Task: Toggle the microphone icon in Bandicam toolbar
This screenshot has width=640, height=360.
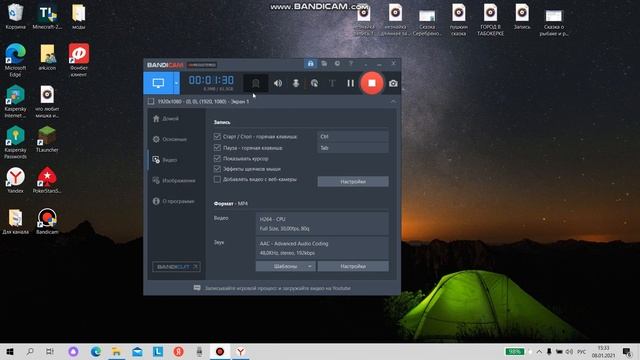Action: (x=296, y=83)
